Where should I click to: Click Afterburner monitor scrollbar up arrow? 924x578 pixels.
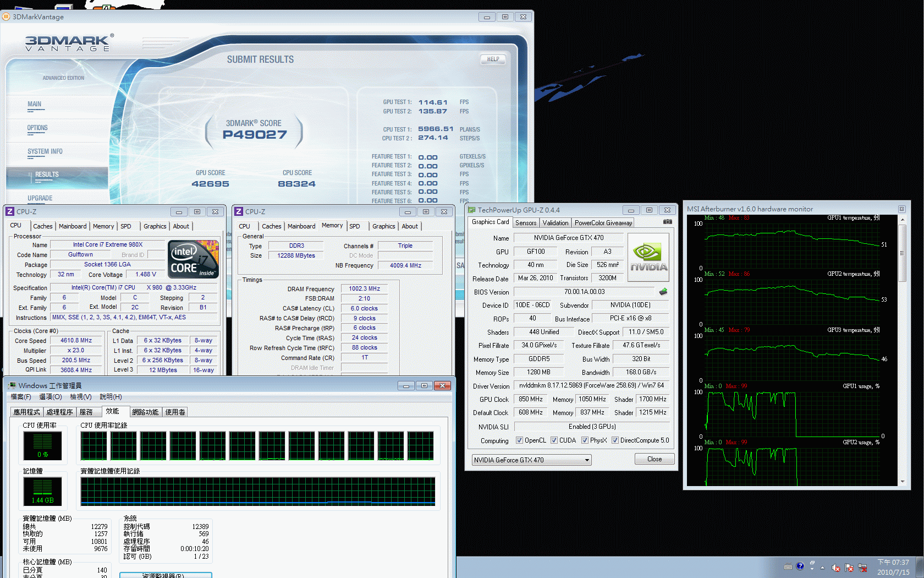(x=902, y=220)
